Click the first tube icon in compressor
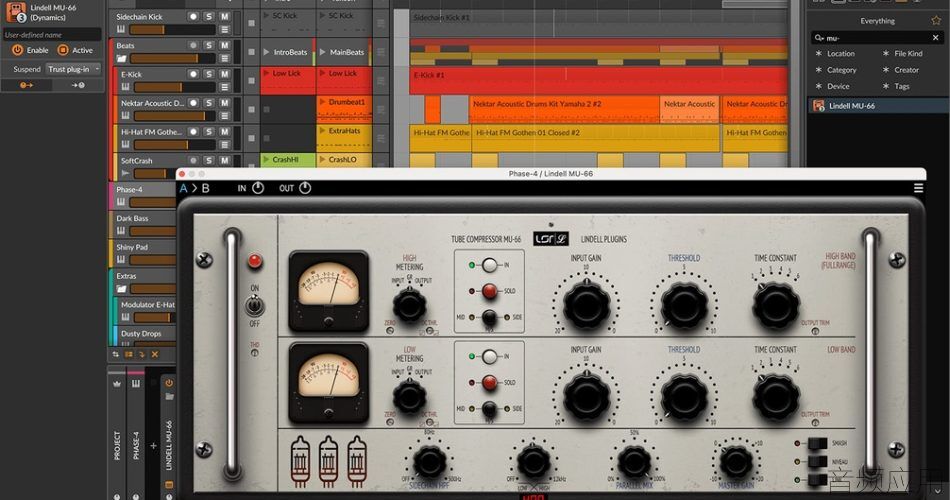Viewport: 950px width, 500px height. coord(300,462)
